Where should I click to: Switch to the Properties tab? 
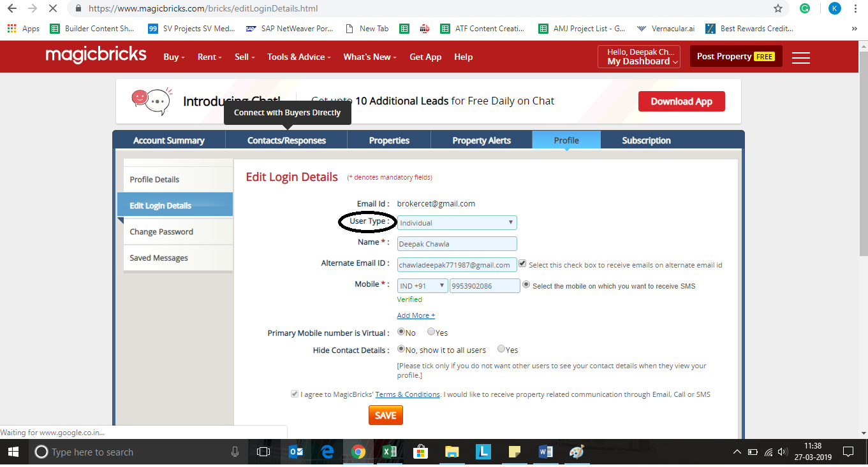coord(389,140)
